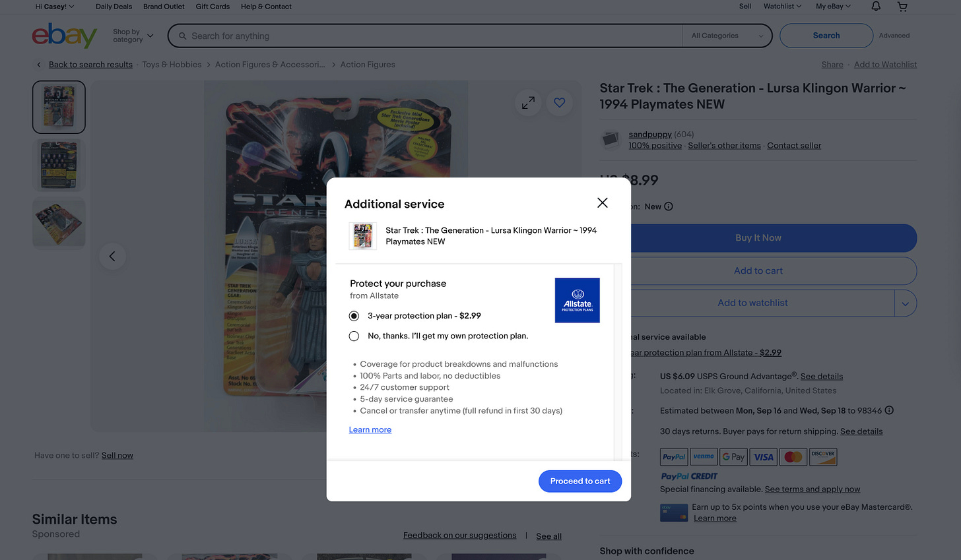This screenshot has width=961, height=560.
Task: View the 100% positive feedback
Action: [655, 146]
